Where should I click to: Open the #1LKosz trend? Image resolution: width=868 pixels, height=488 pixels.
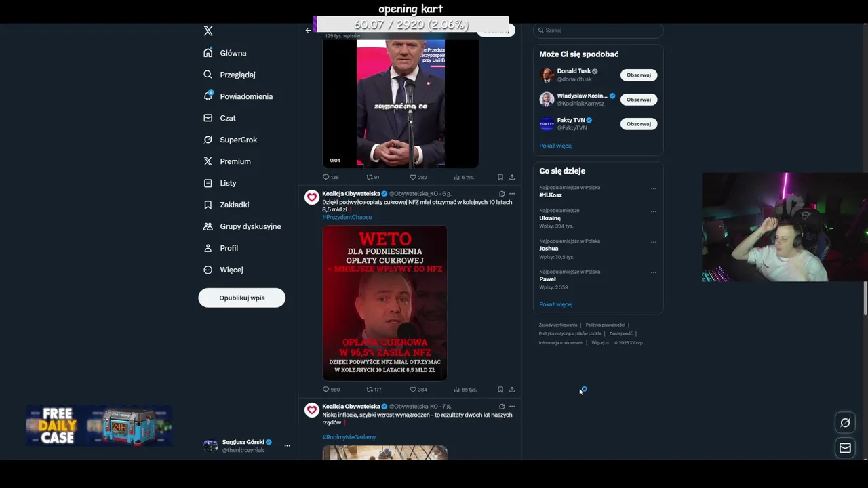[x=551, y=195]
